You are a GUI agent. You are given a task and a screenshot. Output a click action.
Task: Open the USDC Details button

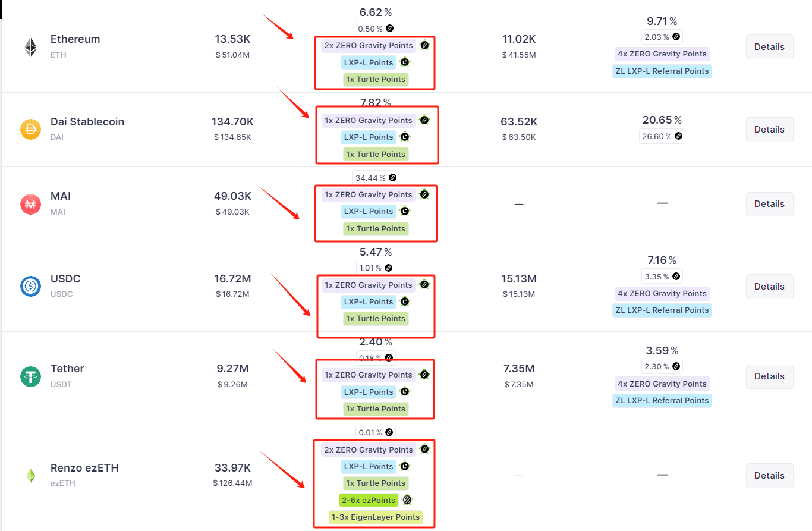(x=769, y=286)
